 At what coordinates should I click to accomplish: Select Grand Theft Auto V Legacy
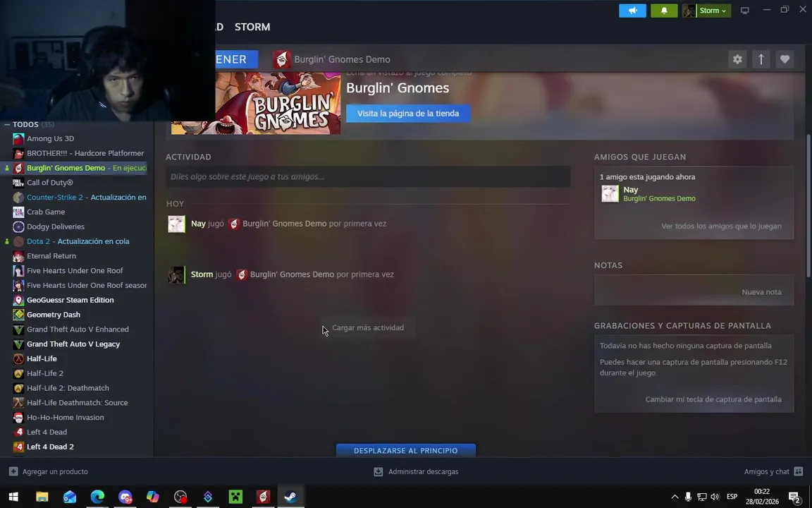point(73,344)
